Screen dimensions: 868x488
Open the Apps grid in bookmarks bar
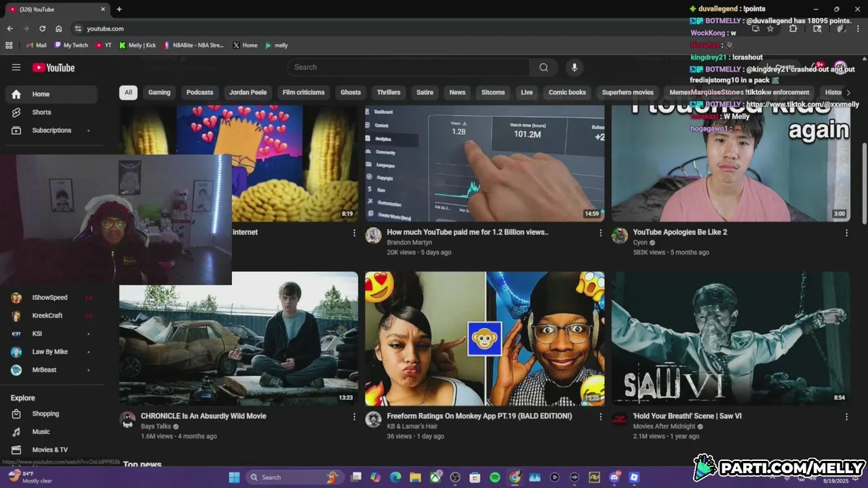[9, 45]
